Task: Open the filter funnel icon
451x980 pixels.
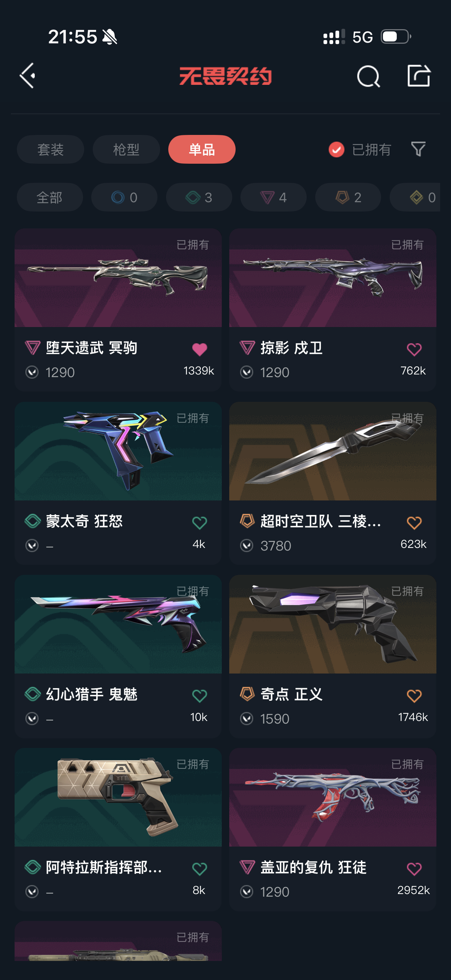Action: tap(418, 149)
